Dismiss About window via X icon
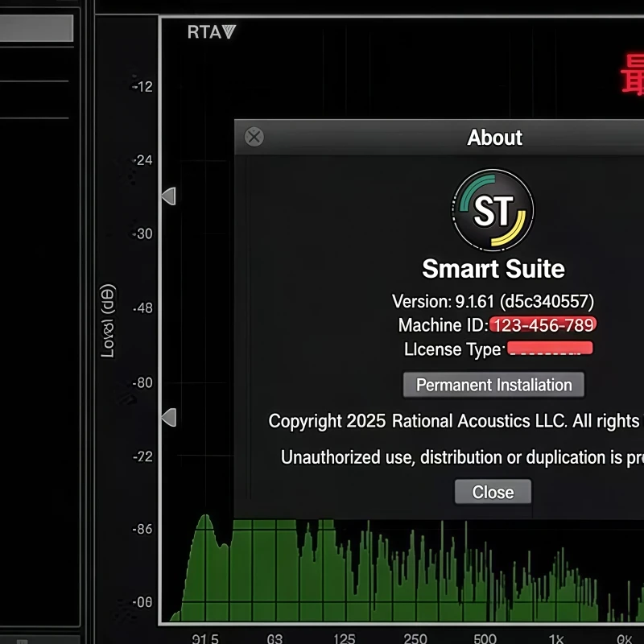Image resolution: width=644 pixels, height=644 pixels. pyautogui.click(x=254, y=137)
